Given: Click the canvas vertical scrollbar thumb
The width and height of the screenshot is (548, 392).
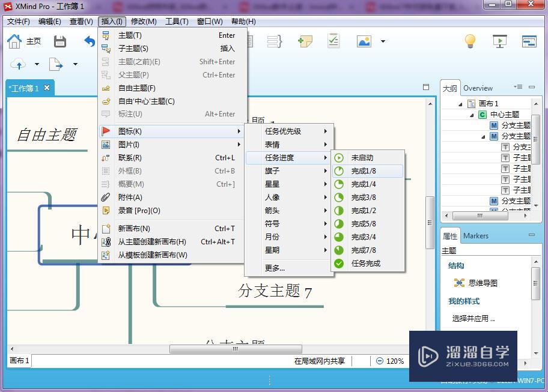Looking at the screenshot, I should pos(430,223).
